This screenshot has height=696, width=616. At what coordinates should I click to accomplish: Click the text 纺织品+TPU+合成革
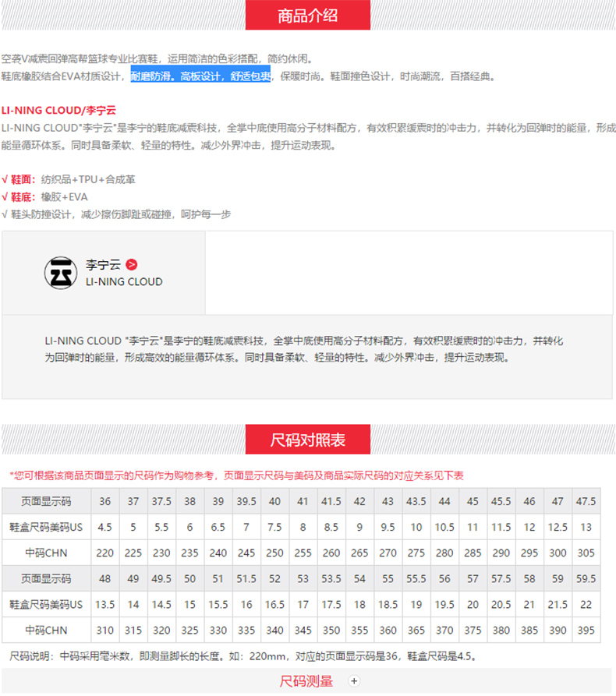pyautogui.click(x=88, y=179)
